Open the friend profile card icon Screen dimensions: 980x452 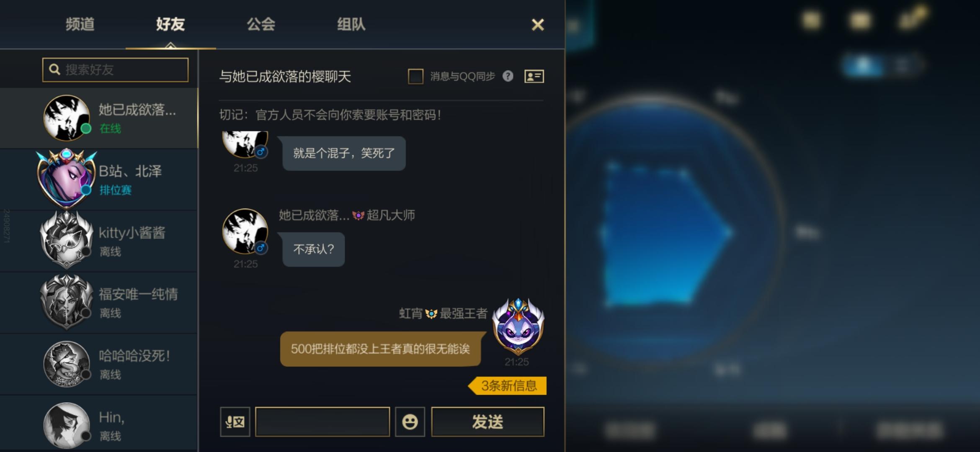coord(534,76)
